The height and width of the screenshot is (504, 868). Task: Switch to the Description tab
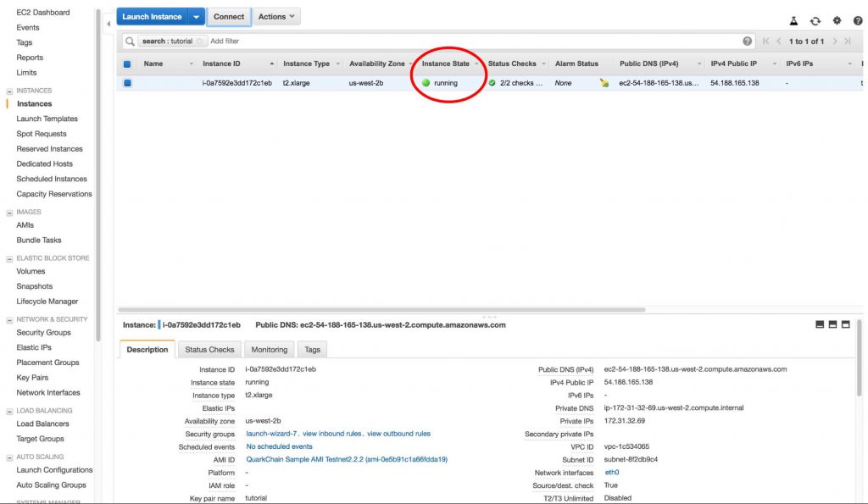coord(147,350)
